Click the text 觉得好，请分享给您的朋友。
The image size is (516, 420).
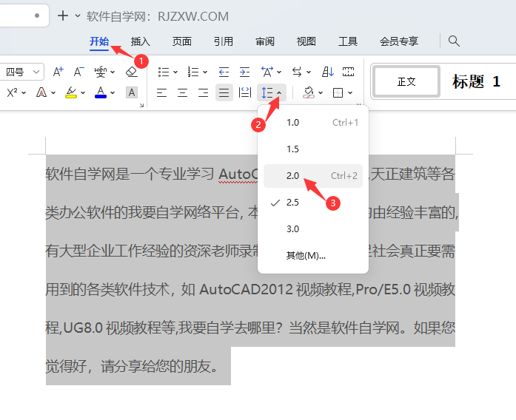(132, 366)
